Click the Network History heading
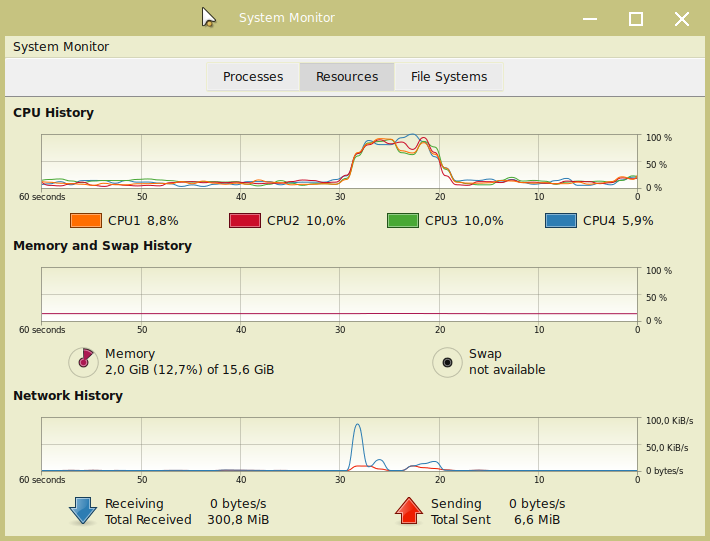The height and width of the screenshot is (541, 710). [x=68, y=396]
